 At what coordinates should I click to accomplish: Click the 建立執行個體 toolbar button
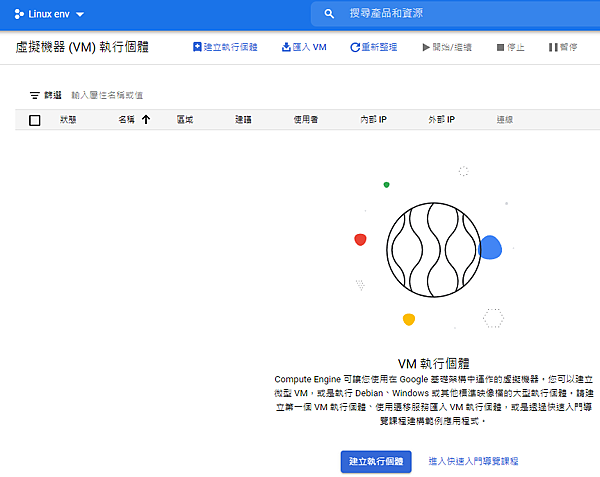225,47
